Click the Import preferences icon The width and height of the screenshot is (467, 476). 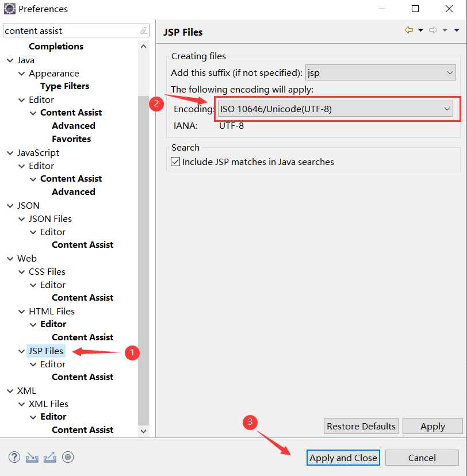click(x=32, y=458)
